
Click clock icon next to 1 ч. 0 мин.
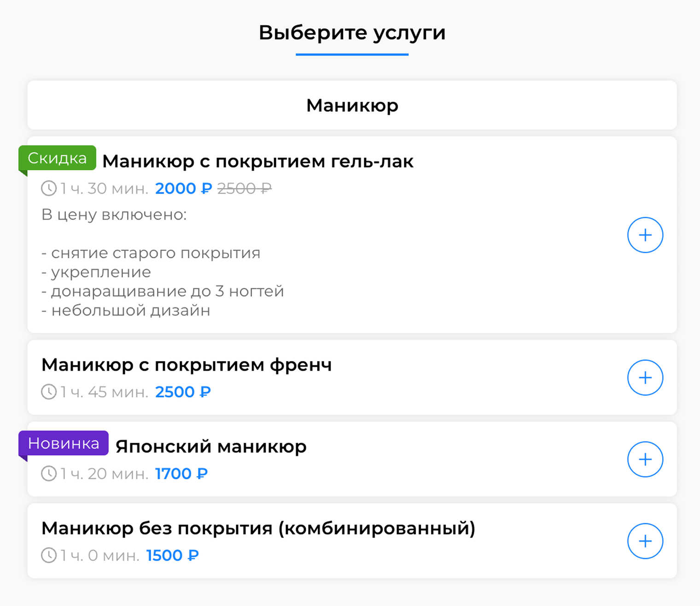click(x=49, y=555)
